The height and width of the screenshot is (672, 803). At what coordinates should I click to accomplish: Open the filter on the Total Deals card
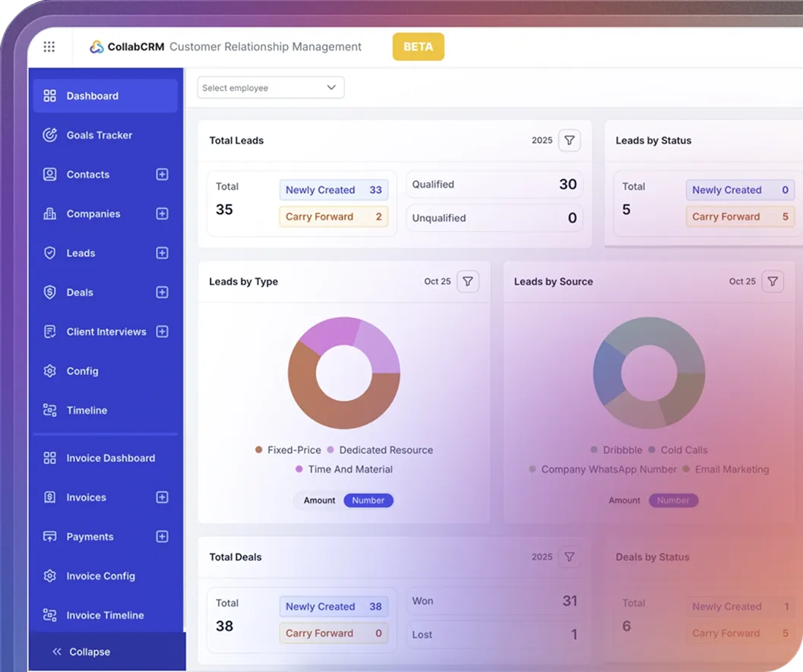(568, 557)
